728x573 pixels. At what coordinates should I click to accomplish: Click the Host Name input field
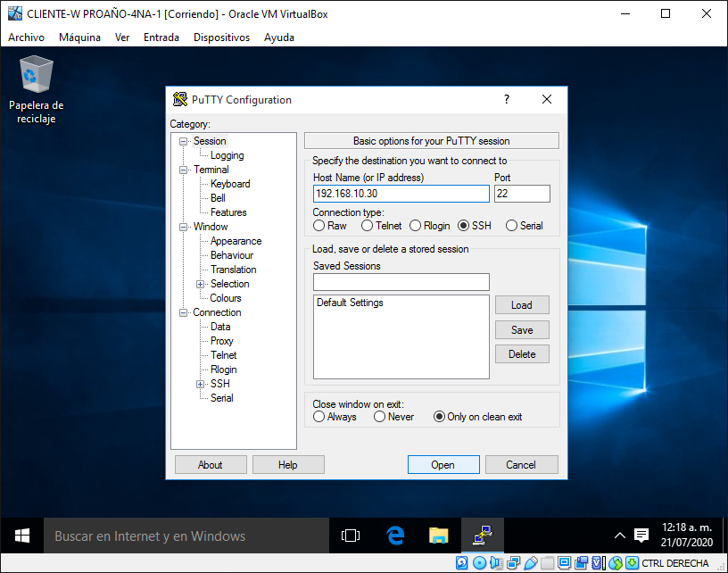pyautogui.click(x=401, y=194)
